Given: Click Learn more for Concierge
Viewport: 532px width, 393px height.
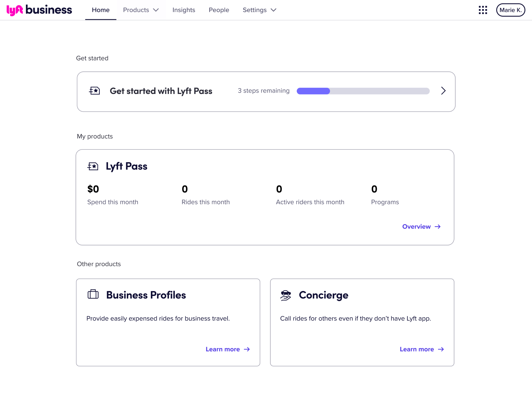Looking at the screenshot, I should coord(422,349).
